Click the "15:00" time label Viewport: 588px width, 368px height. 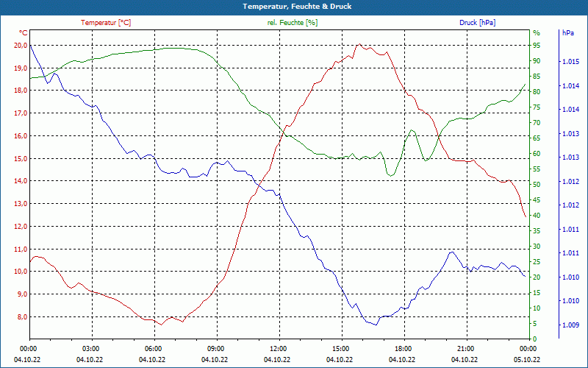[340, 348]
